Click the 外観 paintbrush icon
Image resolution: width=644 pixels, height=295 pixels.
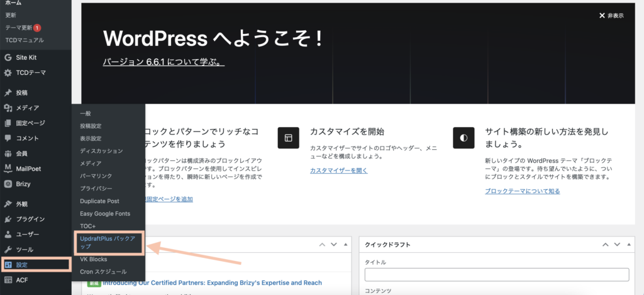coord(8,204)
